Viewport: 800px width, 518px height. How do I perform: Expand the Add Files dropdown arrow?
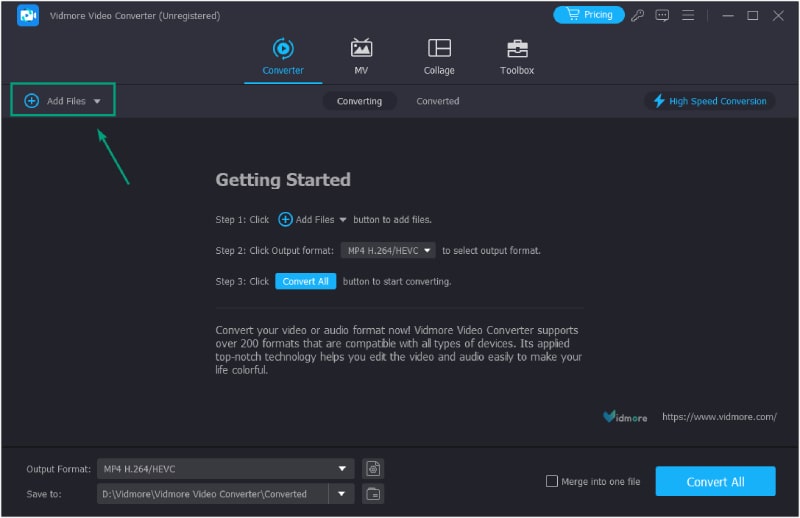(97, 101)
